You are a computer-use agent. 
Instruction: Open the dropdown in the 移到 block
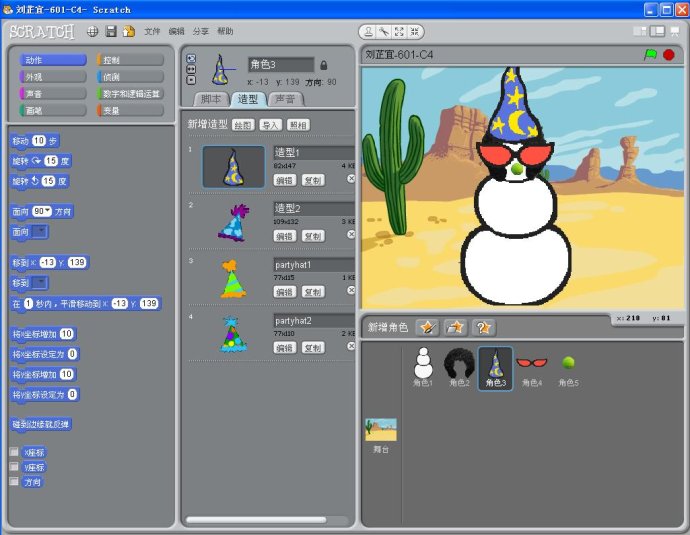point(40,283)
